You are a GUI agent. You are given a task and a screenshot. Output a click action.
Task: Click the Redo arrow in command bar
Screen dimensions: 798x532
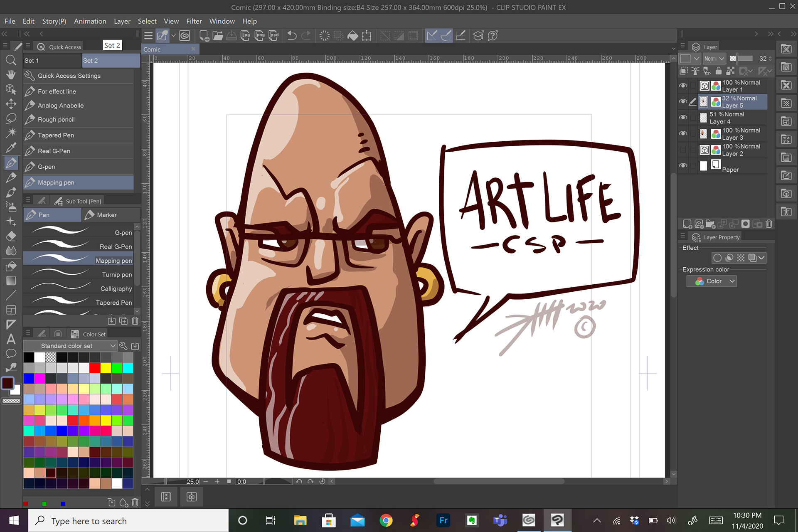[306, 36]
